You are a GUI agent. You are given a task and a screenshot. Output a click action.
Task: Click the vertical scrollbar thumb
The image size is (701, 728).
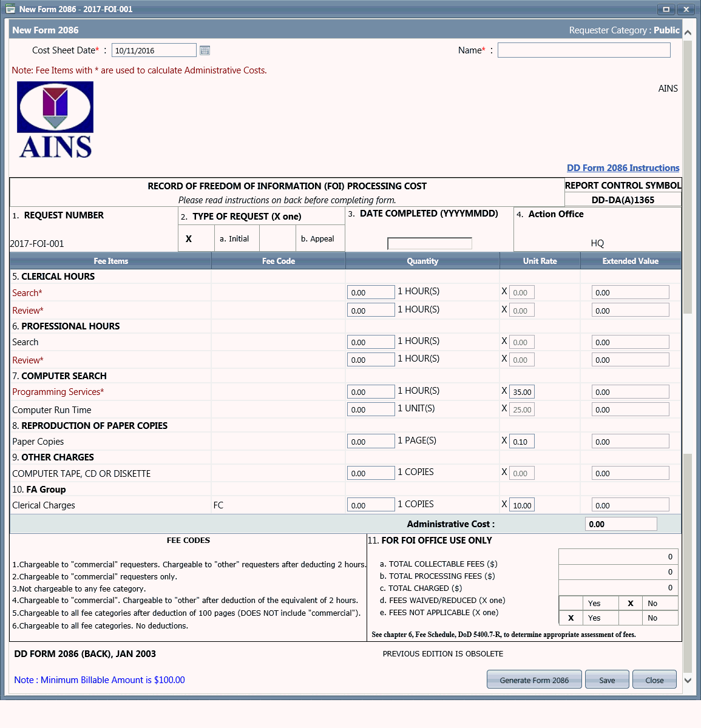688,176
